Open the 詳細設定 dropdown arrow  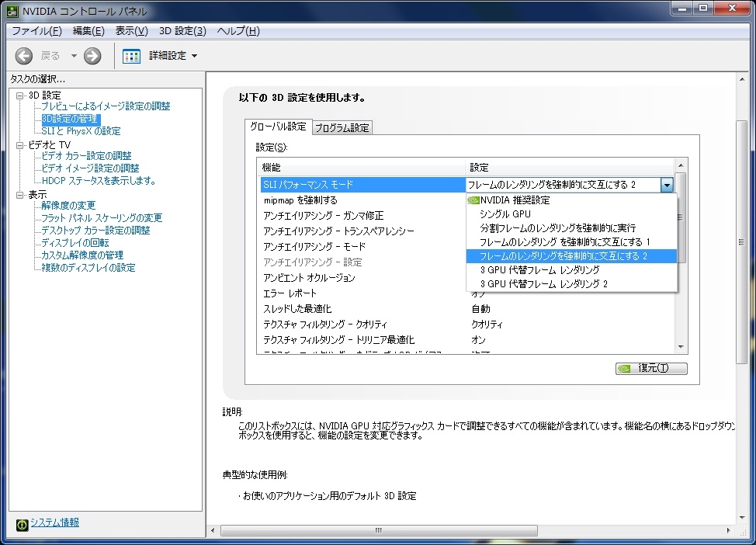pos(194,56)
